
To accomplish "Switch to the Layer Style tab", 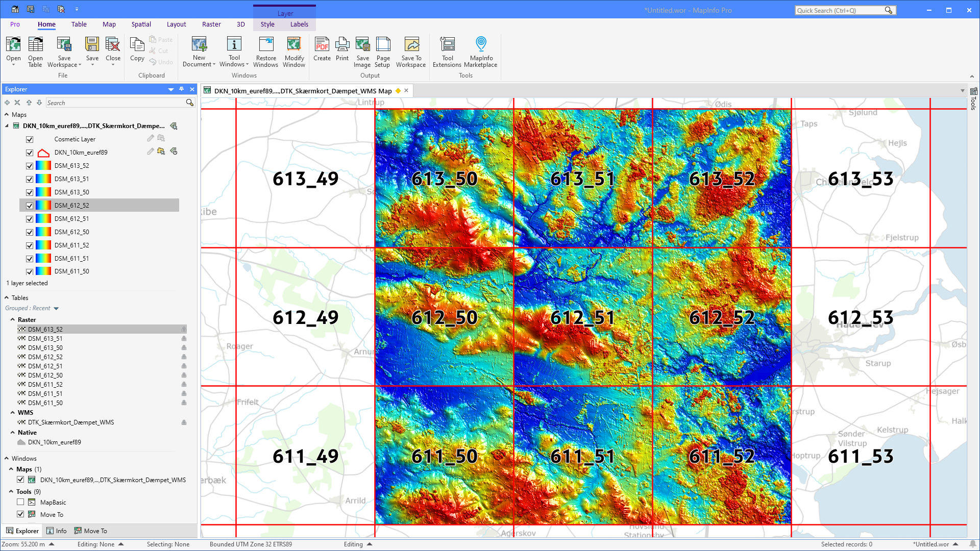I will tap(267, 24).
